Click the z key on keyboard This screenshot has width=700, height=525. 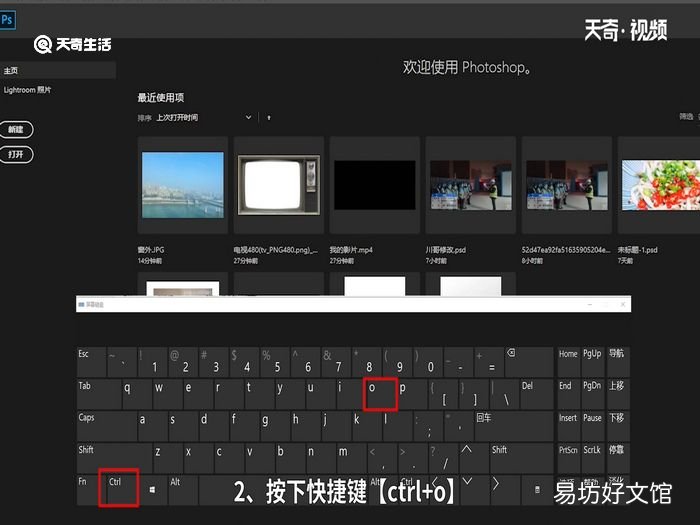point(167,458)
